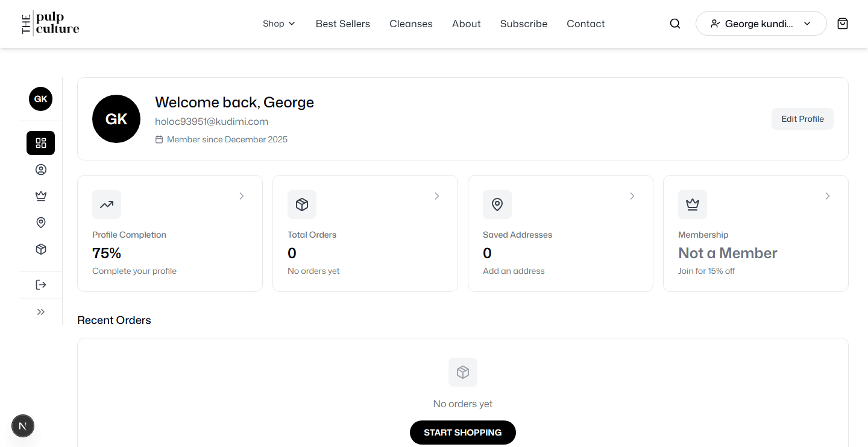Click the empty orders box icon
868x447 pixels.
point(463,372)
